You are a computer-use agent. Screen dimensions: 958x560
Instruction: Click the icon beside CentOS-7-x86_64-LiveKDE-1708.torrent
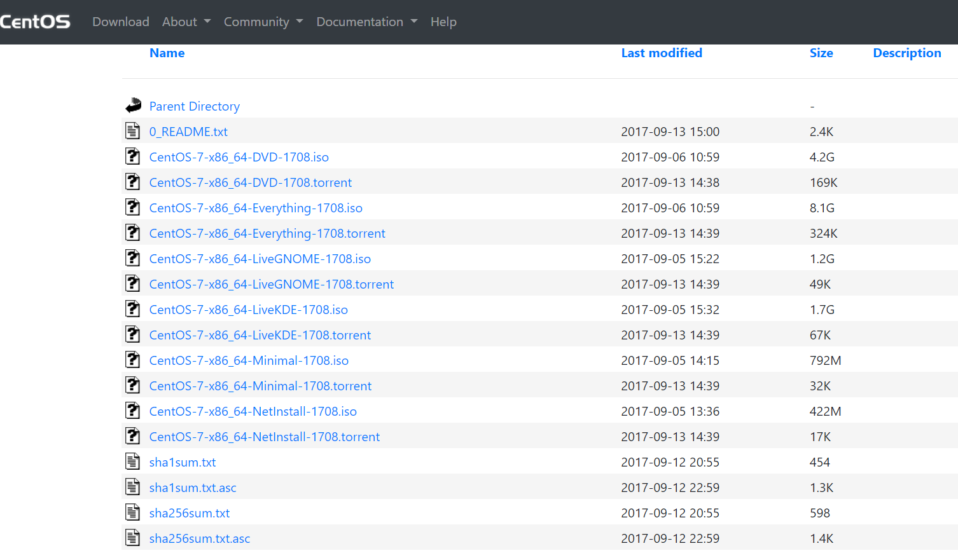coord(132,334)
